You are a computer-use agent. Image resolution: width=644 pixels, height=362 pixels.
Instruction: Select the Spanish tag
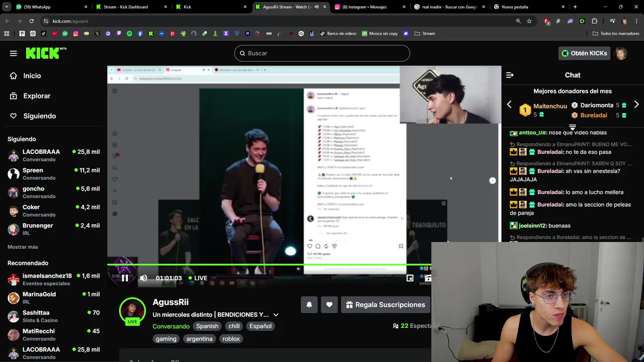click(x=207, y=326)
